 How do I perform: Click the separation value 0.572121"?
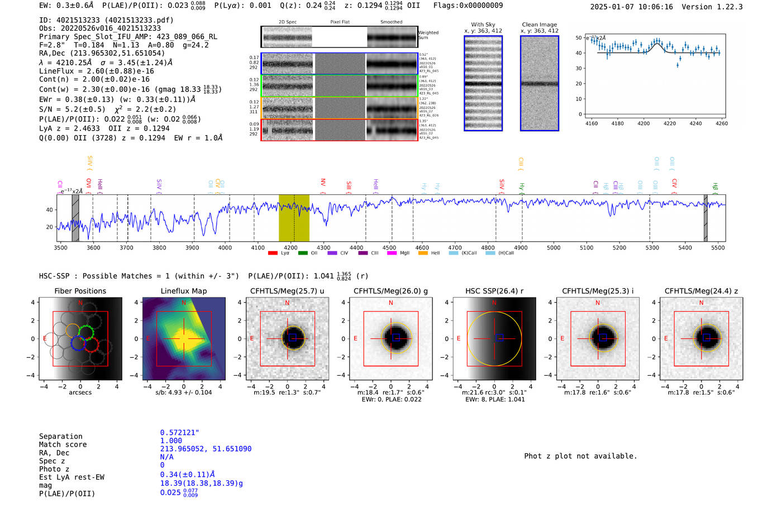[180, 433]
